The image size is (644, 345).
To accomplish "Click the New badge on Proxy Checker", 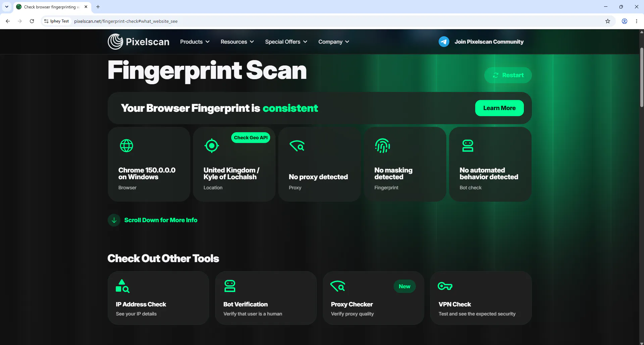I will click(x=404, y=286).
